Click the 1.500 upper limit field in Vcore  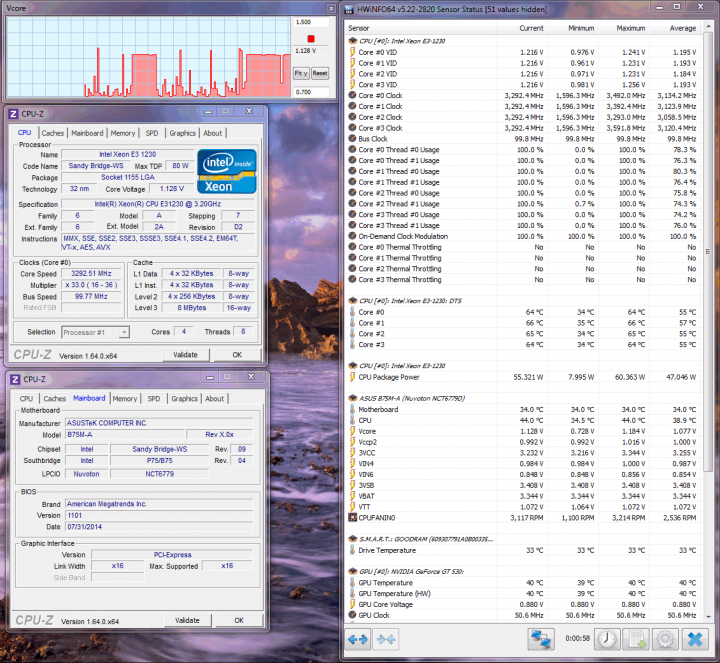point(311,22)
